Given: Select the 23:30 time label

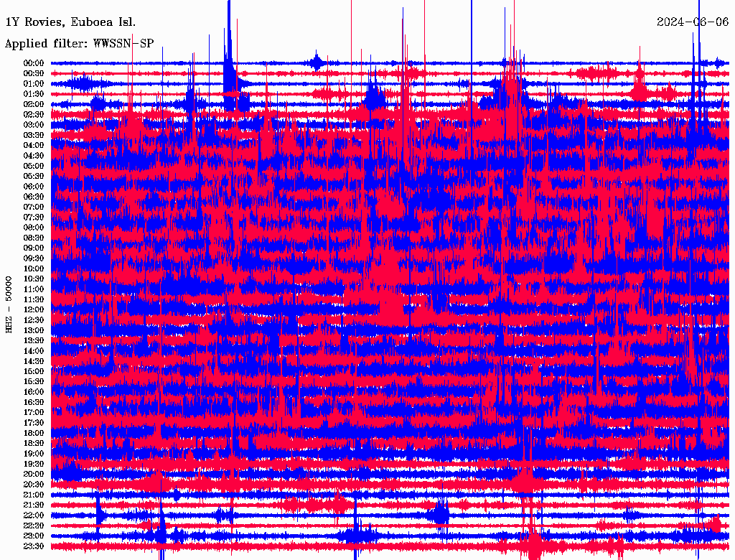Looking at the screenshot, I should pyautogui.click(x=34, y=546).
